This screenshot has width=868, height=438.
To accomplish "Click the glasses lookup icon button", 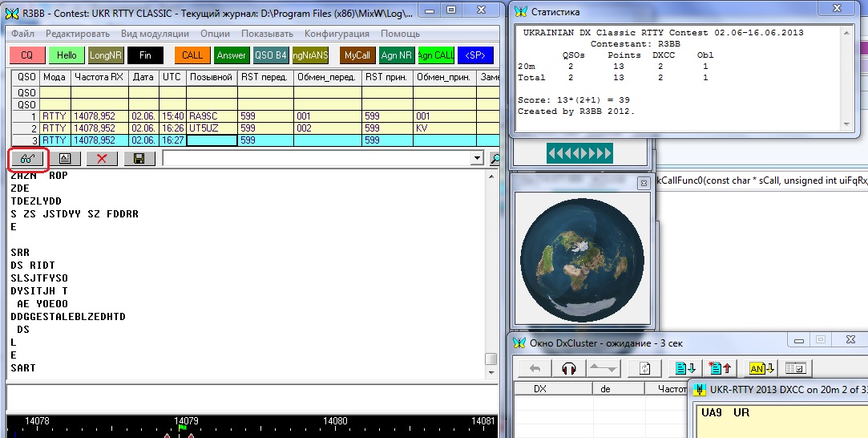I will (x=28, y=159).
